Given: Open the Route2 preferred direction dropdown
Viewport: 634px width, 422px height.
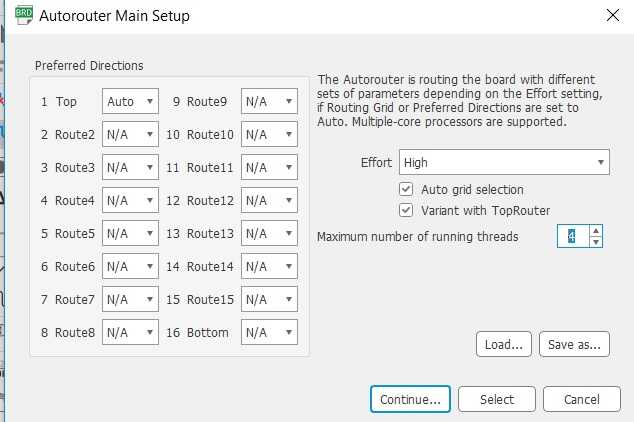Looking at the screenshot, I should pyautogui.click(x=130, y=135).
